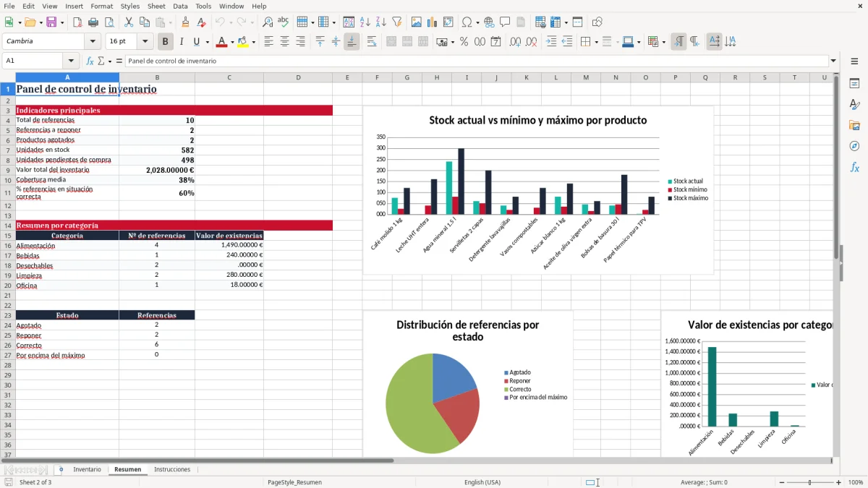The width and height of the screenshot is (868, 488).
Task: Open the Format menu
Action: coord(101,6)
